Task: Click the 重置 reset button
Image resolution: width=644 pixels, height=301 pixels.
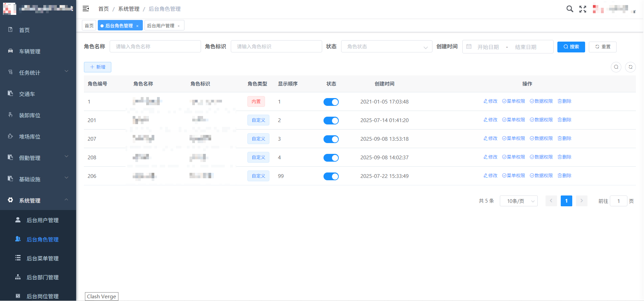Action: tap(603, 47)
